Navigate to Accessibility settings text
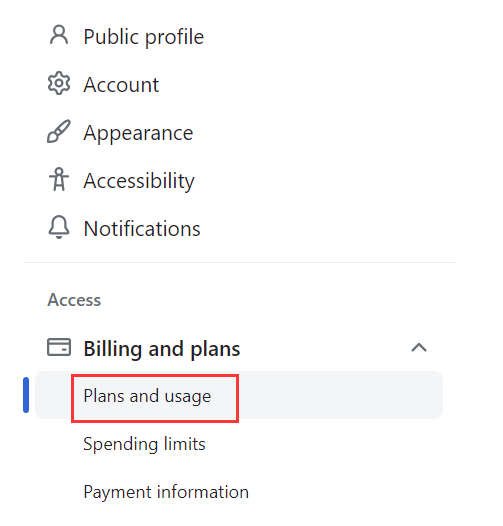This screenshot has height=526, width=503. pyautogui.click(x=139, y=181)
